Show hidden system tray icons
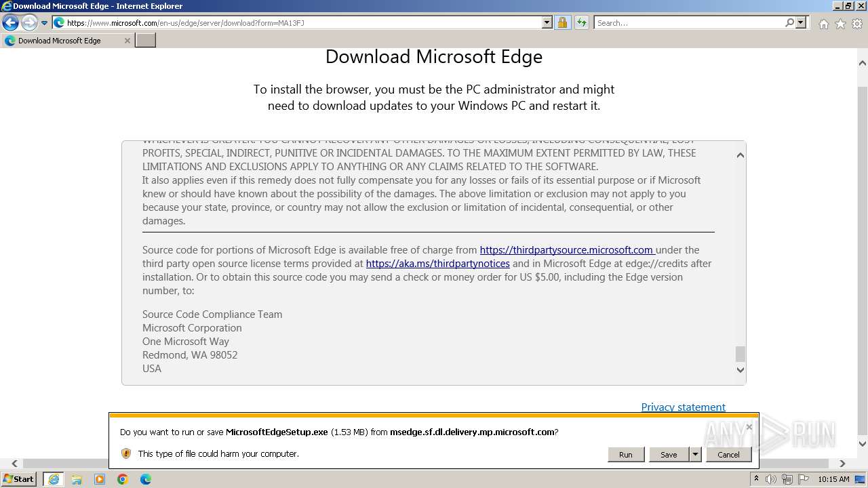 coord(756,479)
